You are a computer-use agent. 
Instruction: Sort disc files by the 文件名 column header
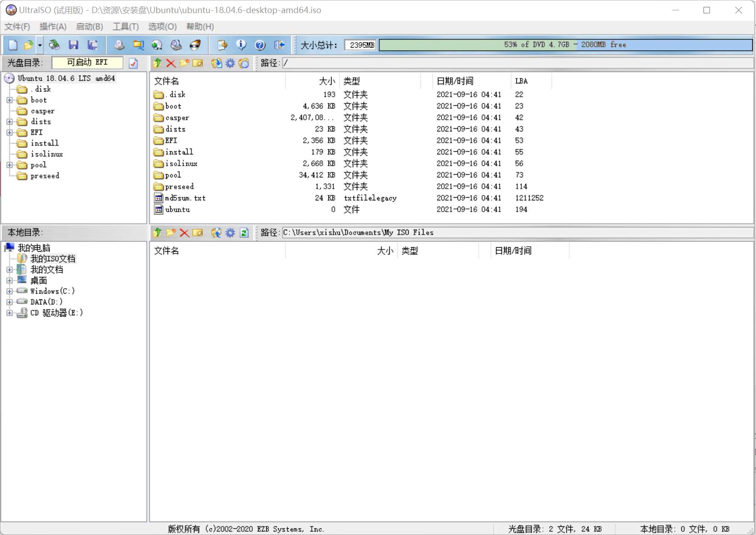[218, 81]
